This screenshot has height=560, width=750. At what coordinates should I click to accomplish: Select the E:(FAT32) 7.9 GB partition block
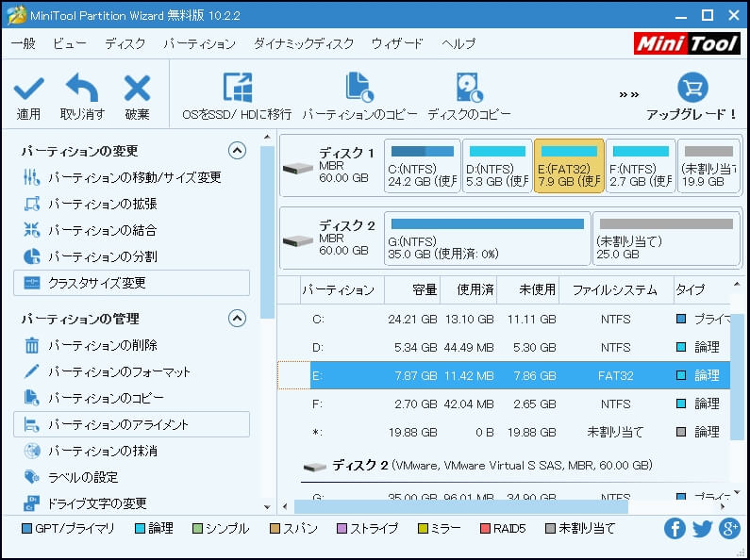coord(569,166)
